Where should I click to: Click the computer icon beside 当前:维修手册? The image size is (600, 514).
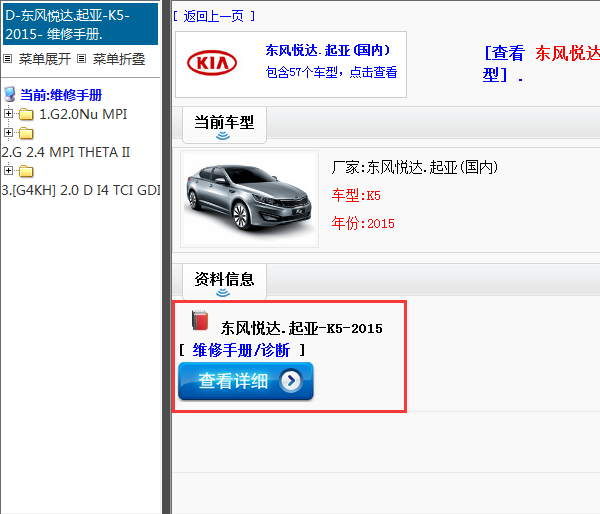[10, 94]
